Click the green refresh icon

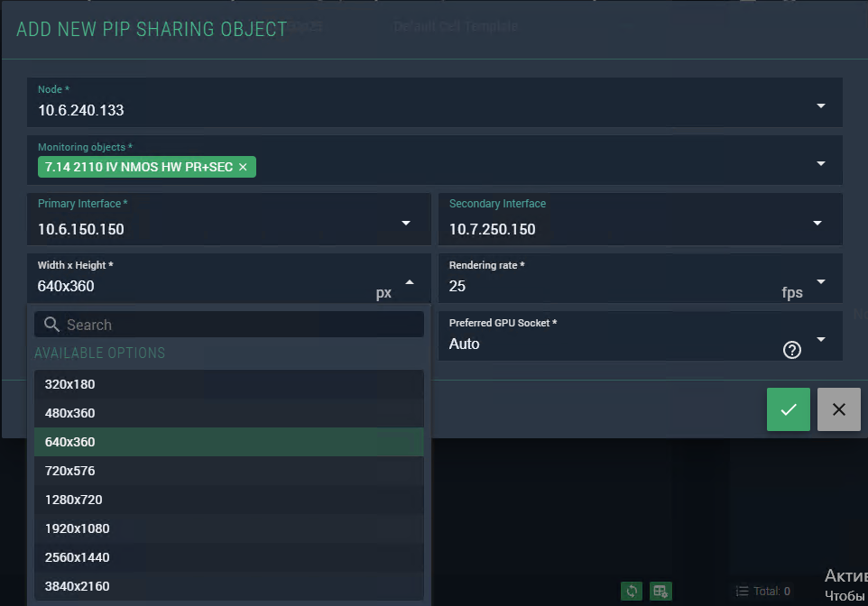[633, 591]
